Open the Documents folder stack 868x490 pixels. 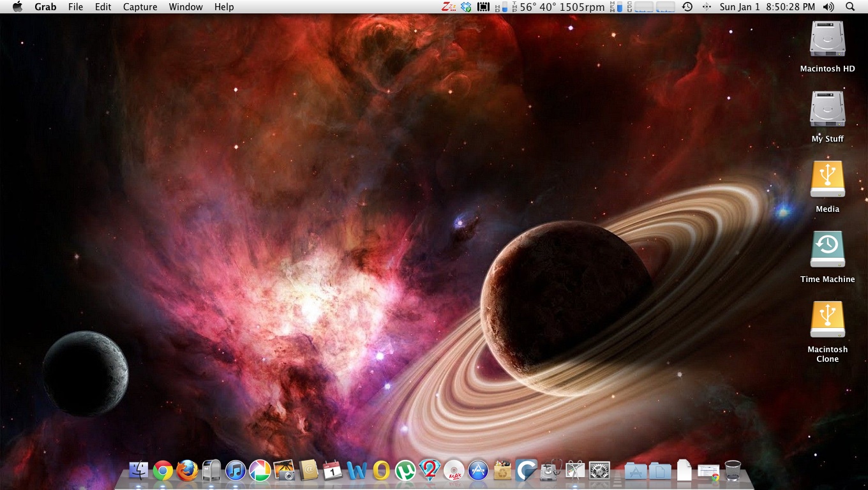pos(660,471)
